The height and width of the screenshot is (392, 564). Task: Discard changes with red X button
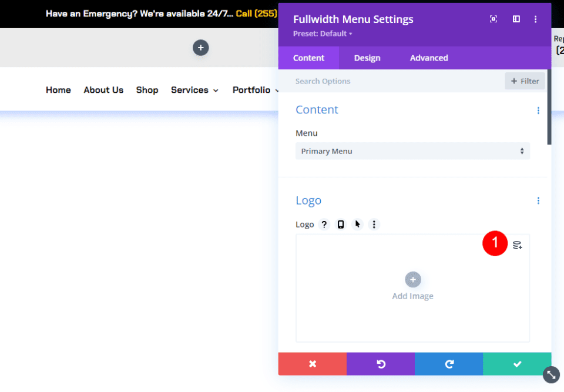coord(313,364)
